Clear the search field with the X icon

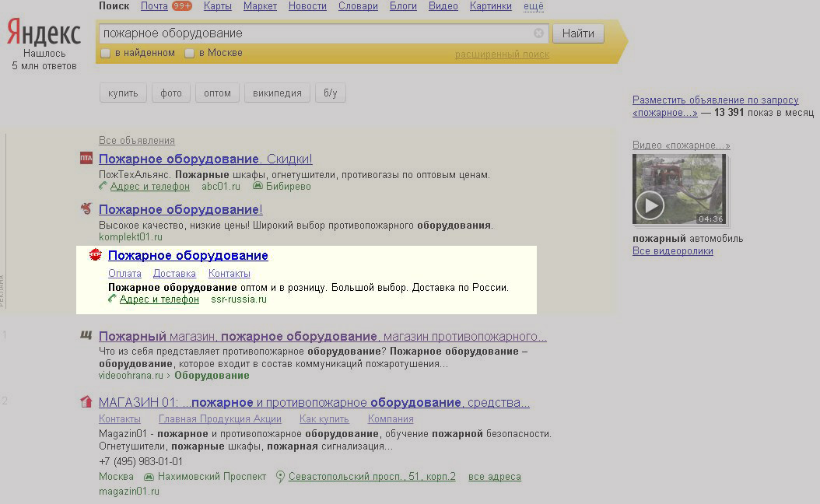coord(538,33)
